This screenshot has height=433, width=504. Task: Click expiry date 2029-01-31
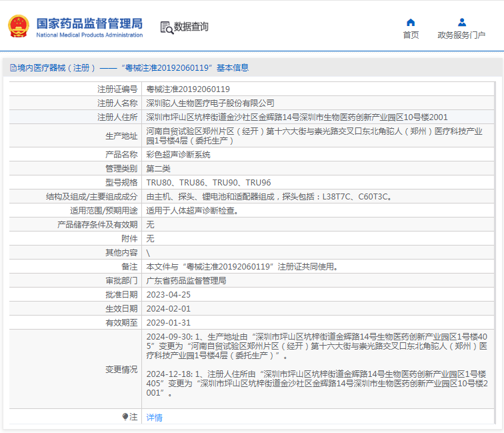click(x=169, y=323)
